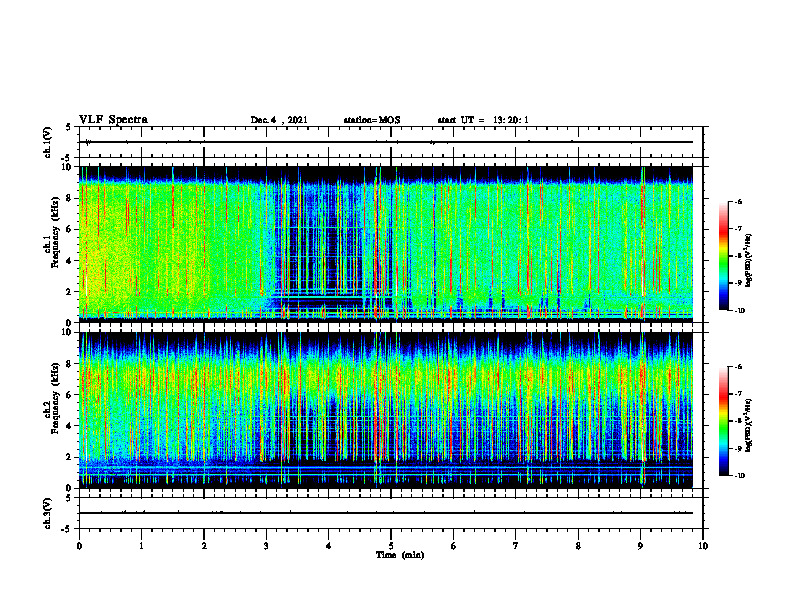This screenshot has width=792, height=612.
Task: Click the "VLF Spectra" plot title
Action: 113,120
